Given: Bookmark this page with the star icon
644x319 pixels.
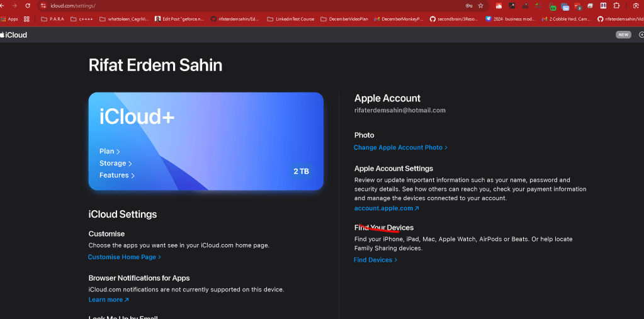Looking at the screenshot, I should point(480,6).
